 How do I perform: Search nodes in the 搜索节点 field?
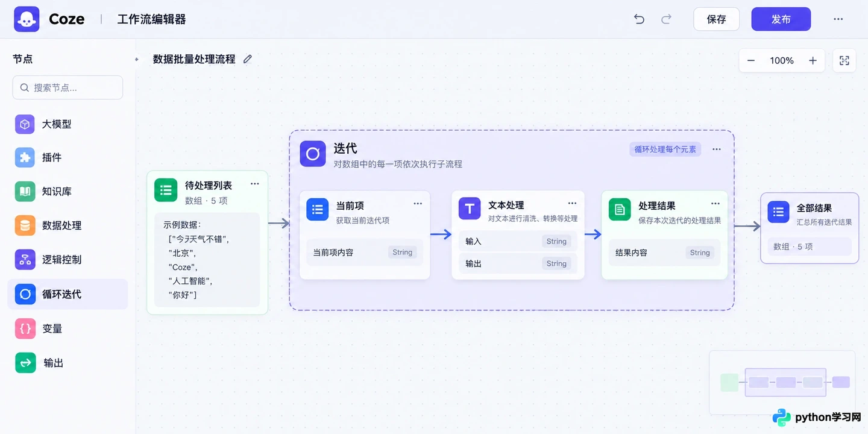tap(68, 87)
